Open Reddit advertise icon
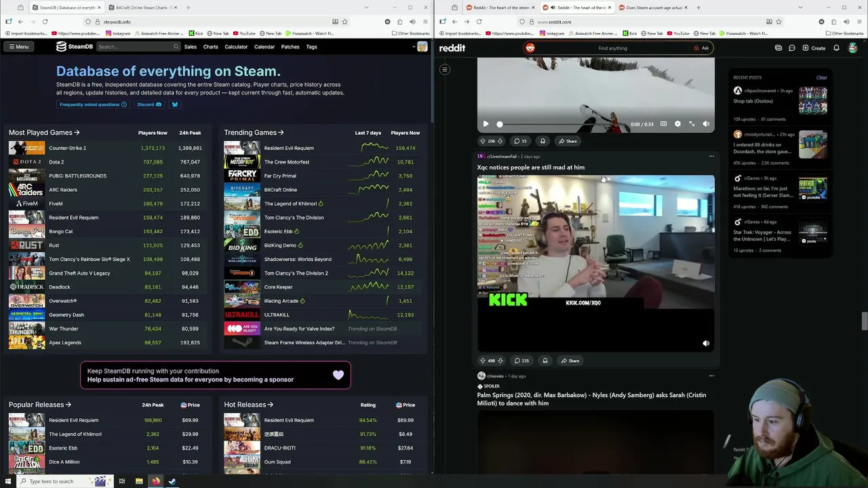Screen dimensions: 868x488 coord(778,48)
